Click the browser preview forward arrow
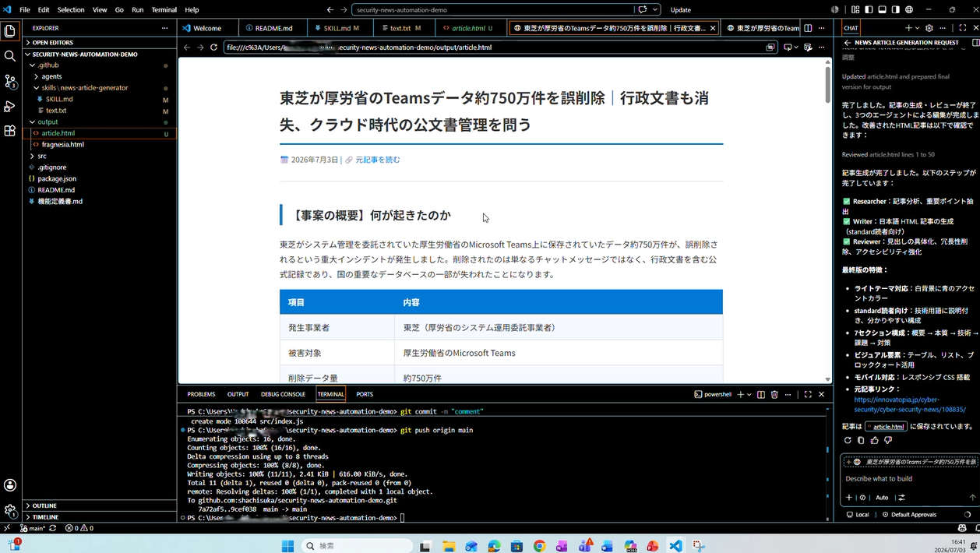The image size is (980, 553). pyautogui.click(x=200, y=48)
